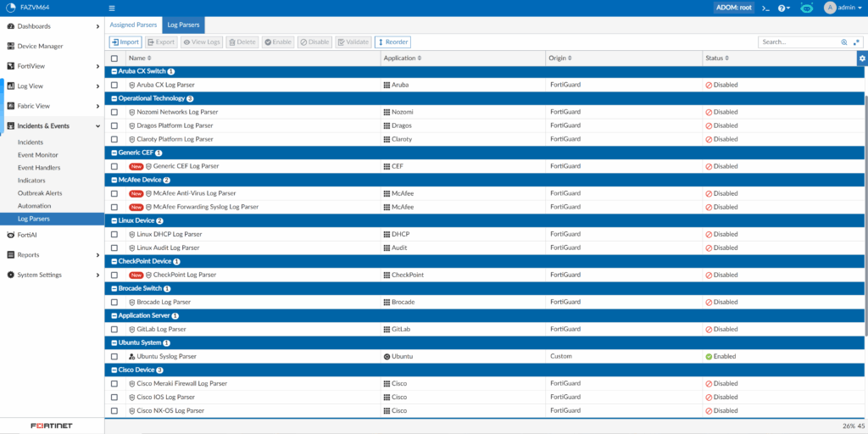Open Automation in sidebar
This screenshot has width=868, height=434.
coord(34,206)
